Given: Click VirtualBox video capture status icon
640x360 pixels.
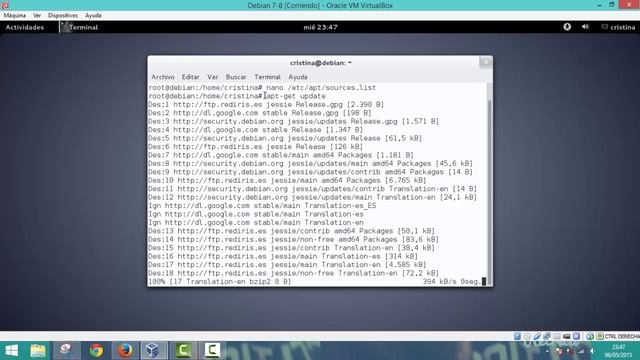Looking at the screenshot, I should 567,336.
